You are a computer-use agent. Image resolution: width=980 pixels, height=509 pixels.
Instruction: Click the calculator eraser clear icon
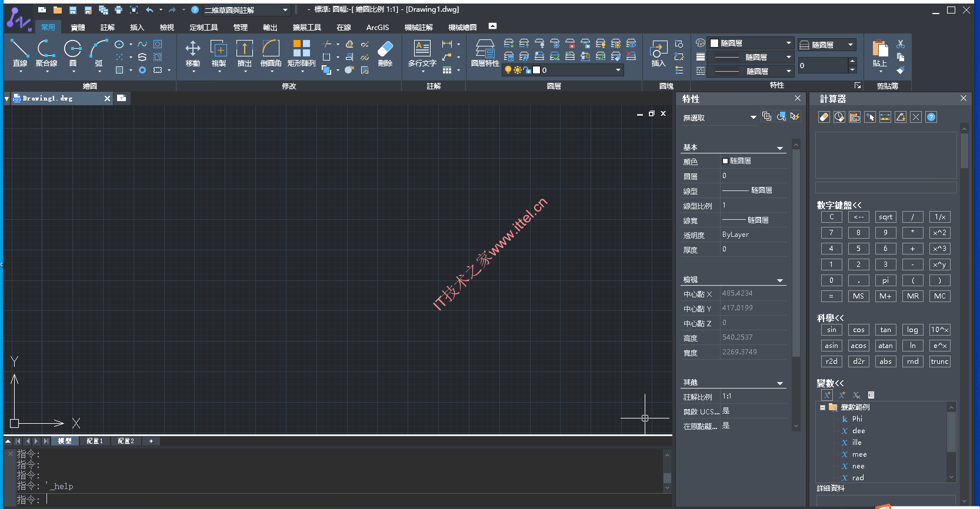coord(824,117)
